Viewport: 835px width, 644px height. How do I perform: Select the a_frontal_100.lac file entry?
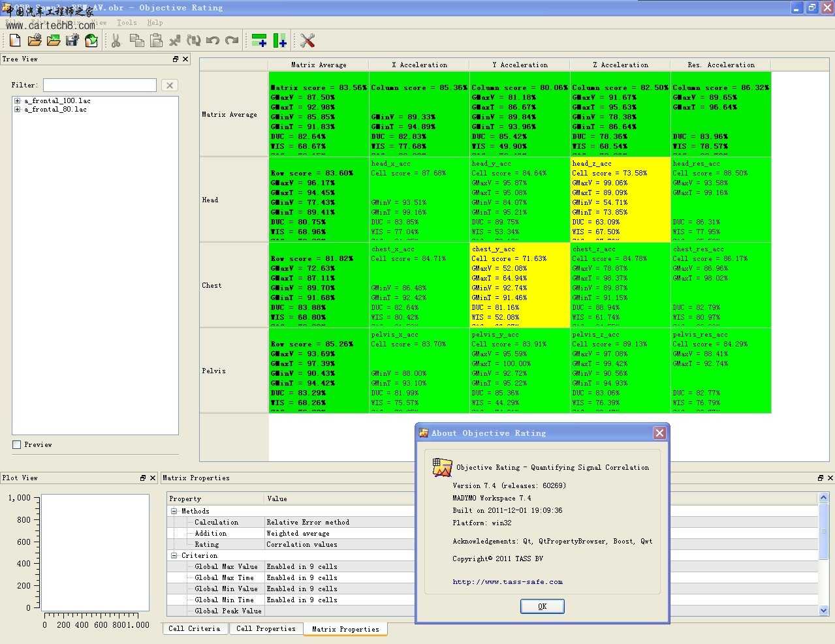(x=57, y=101)
